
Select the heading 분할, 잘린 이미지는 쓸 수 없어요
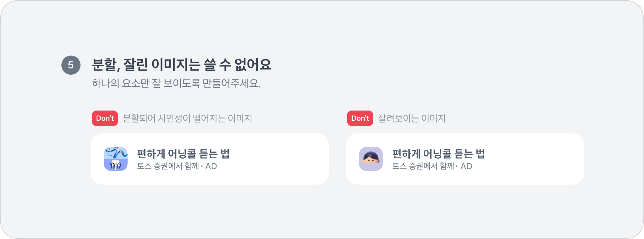click(x=182, y=65)
